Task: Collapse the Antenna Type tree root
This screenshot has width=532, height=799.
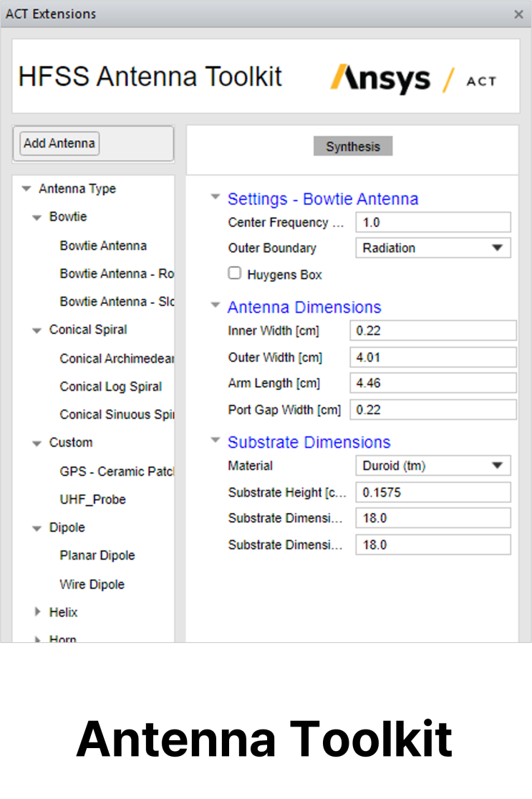Action: click(x=26, y=188)
